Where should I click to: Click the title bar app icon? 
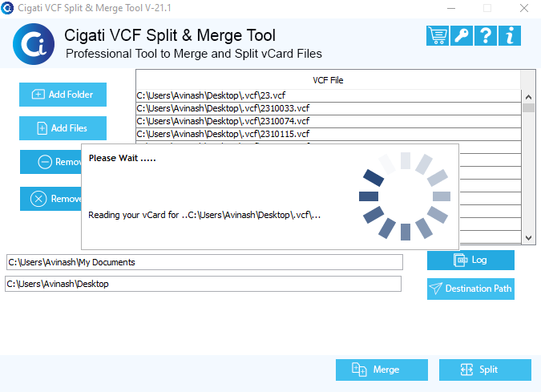[x=7, y=8]
